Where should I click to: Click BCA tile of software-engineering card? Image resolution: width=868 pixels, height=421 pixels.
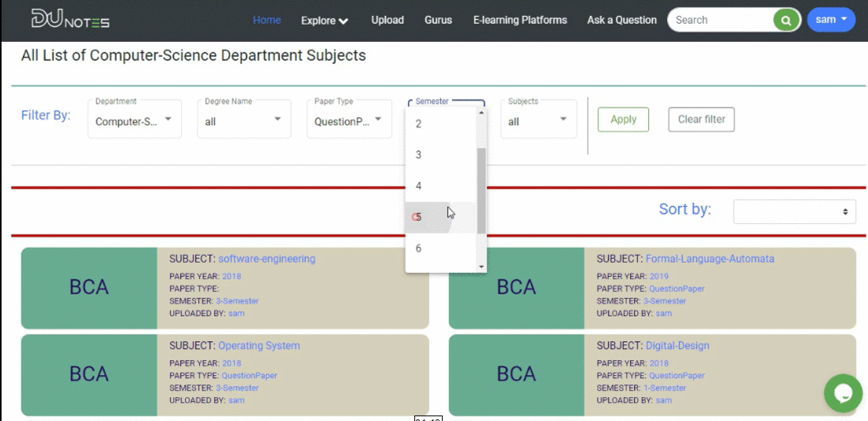pyautogui.click(x=89, y=288)
